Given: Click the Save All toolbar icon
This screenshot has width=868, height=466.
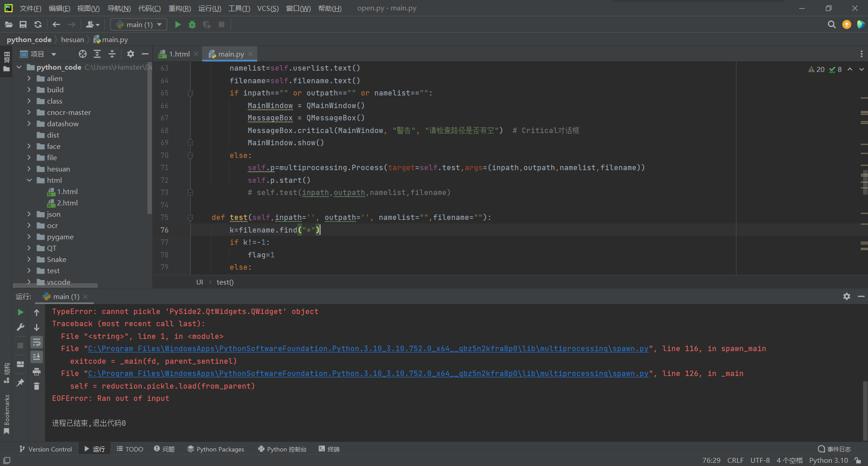Looking at the screenshot, I should [23, 24].
